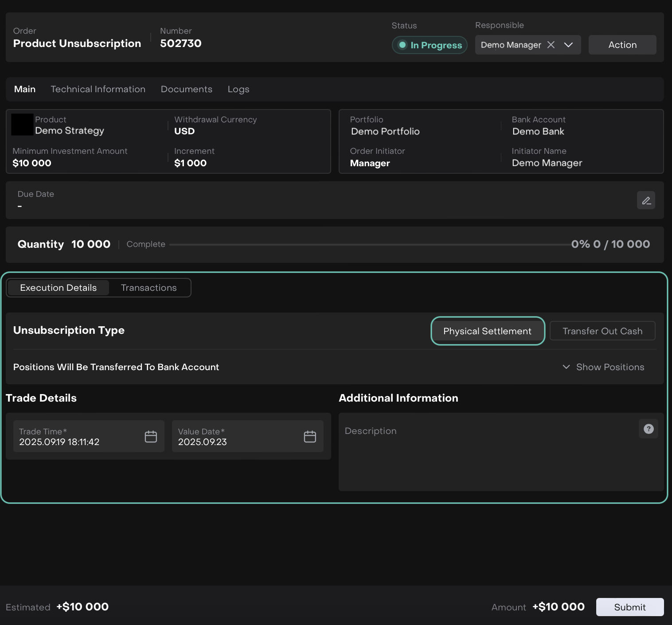Go to the Logs tab
This screenshot has width=672, height=625.
point(238,89)
